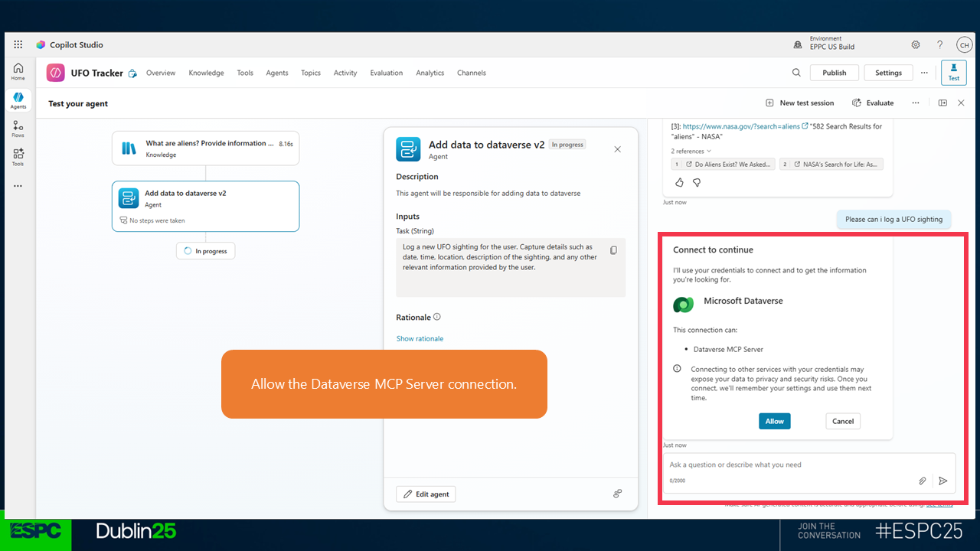Click the thumbs up feedback icon
The height and width of the screenshot is (551, 980).
(x=679, y=183)
